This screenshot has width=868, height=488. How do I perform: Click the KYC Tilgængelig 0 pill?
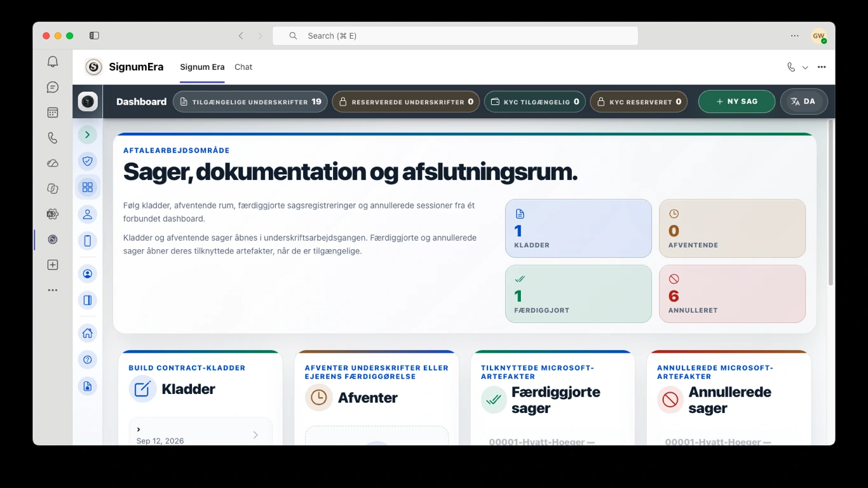tap(535, 102)
